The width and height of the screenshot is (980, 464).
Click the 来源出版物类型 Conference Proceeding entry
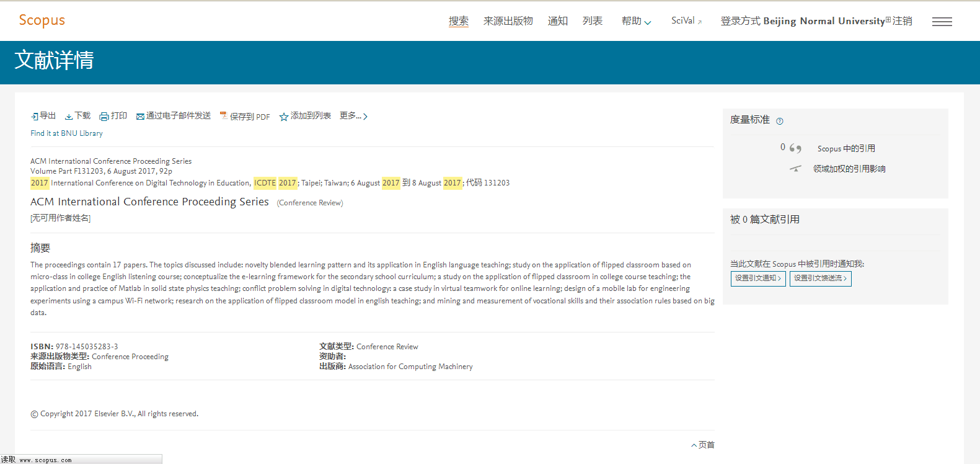tap(99, 357)
